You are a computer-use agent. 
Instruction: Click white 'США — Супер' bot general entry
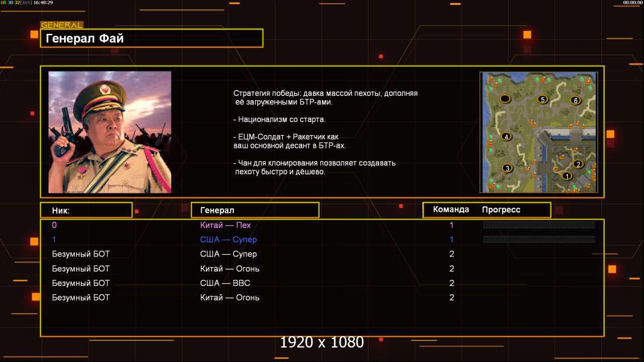coord(228,254)
